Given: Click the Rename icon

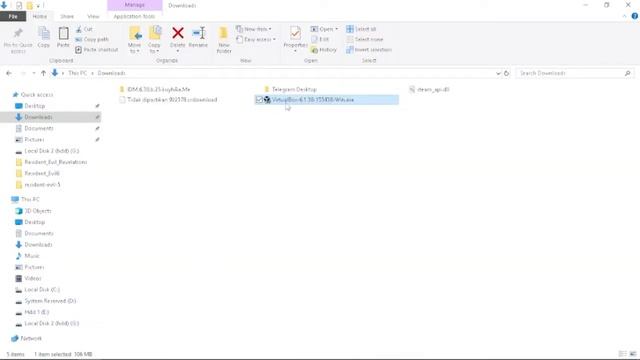Looking at the screenshot, I should tap(198, 33).
